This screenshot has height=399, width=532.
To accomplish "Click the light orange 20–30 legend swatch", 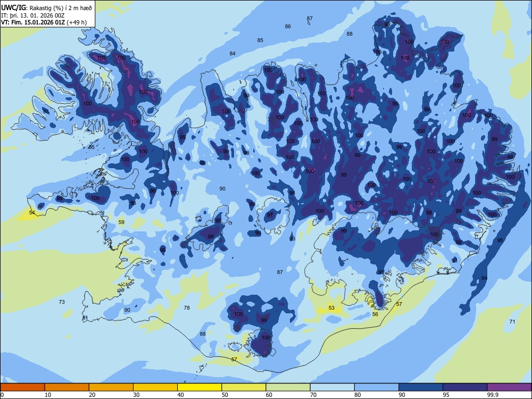I will tap(111, 387).
